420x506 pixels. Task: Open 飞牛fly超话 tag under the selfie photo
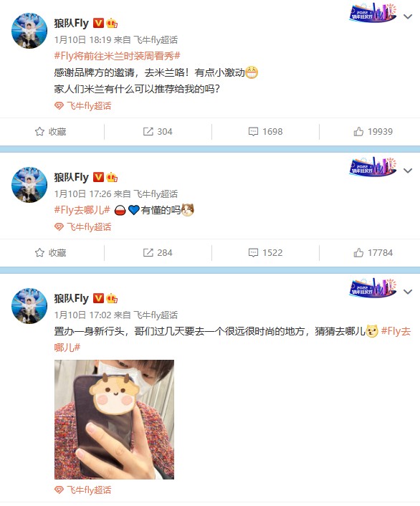coord(82,490)
